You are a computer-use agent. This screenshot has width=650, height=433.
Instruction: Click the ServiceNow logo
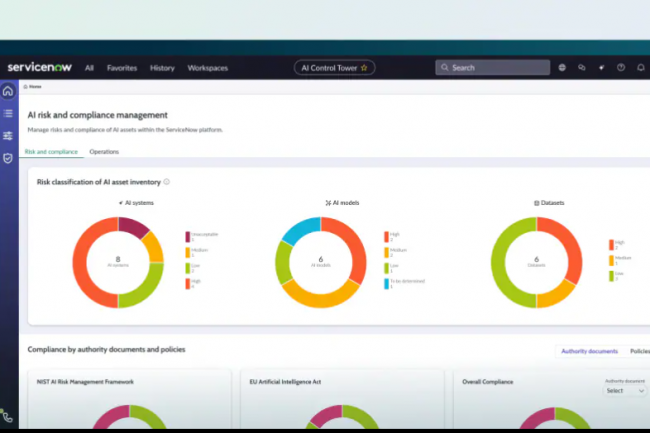[x=38, y=68]
